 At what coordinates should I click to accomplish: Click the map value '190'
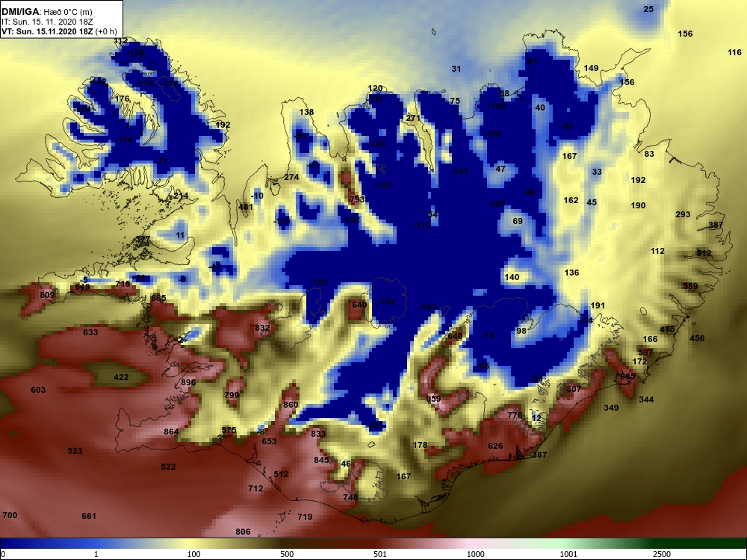(x=638, y=206)
